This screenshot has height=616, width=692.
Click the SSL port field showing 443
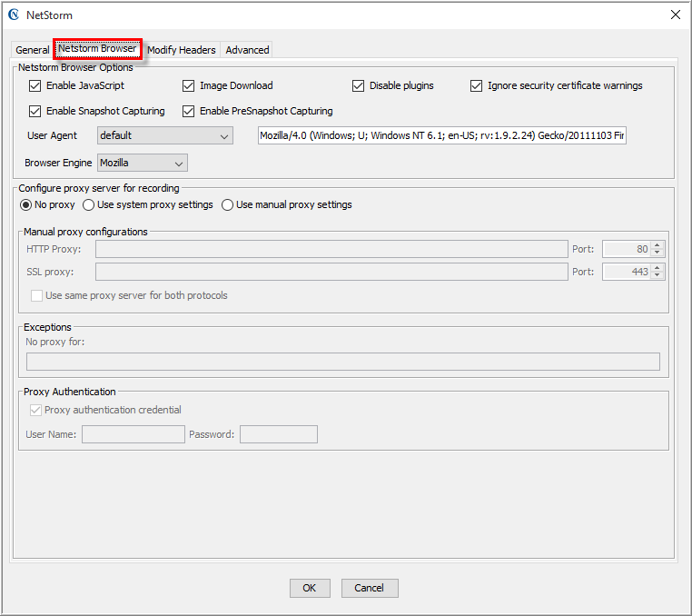627,272
